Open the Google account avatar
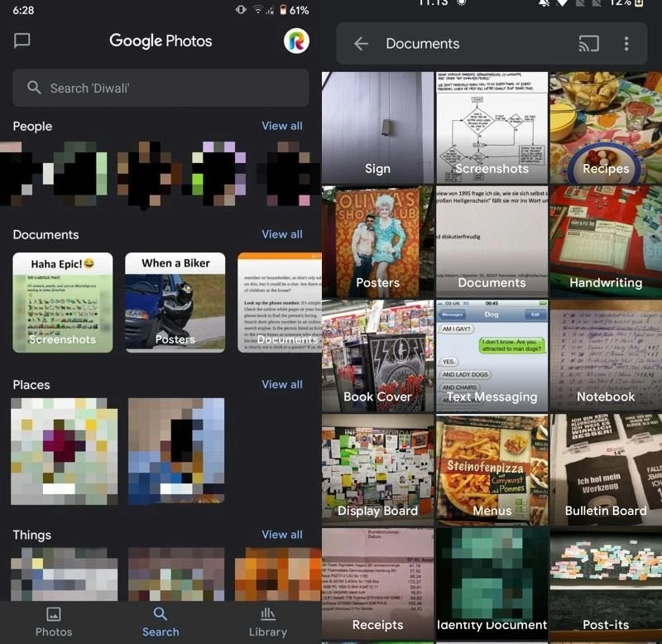Image resolution: width=662 pixels, height=644 pixels. click(296, 41)
